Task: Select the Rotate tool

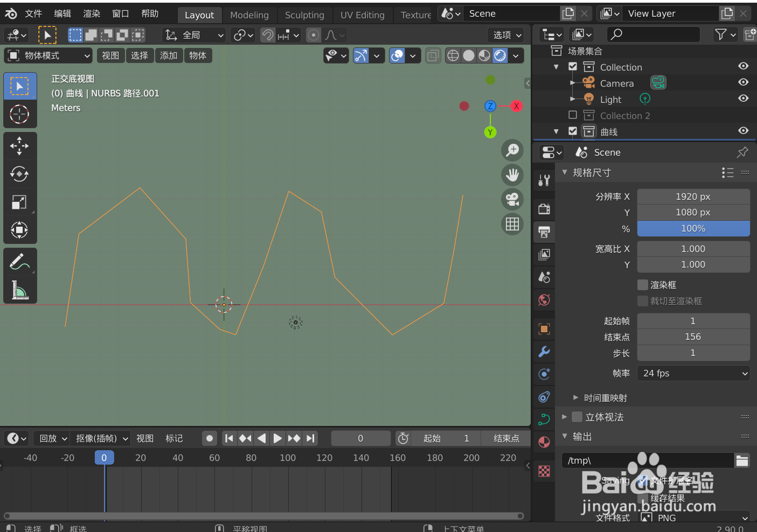Action: pyautogui.click(x=20, y=174)
